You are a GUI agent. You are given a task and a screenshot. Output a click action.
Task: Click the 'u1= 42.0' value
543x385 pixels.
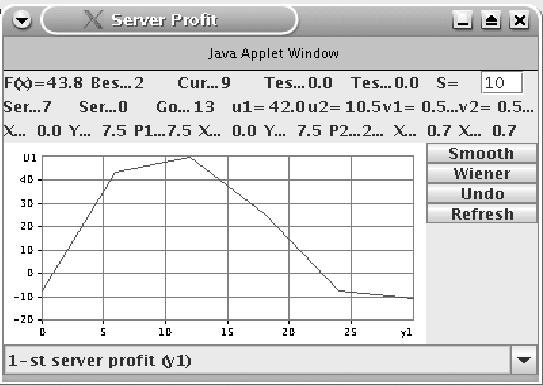click(268, 107)
